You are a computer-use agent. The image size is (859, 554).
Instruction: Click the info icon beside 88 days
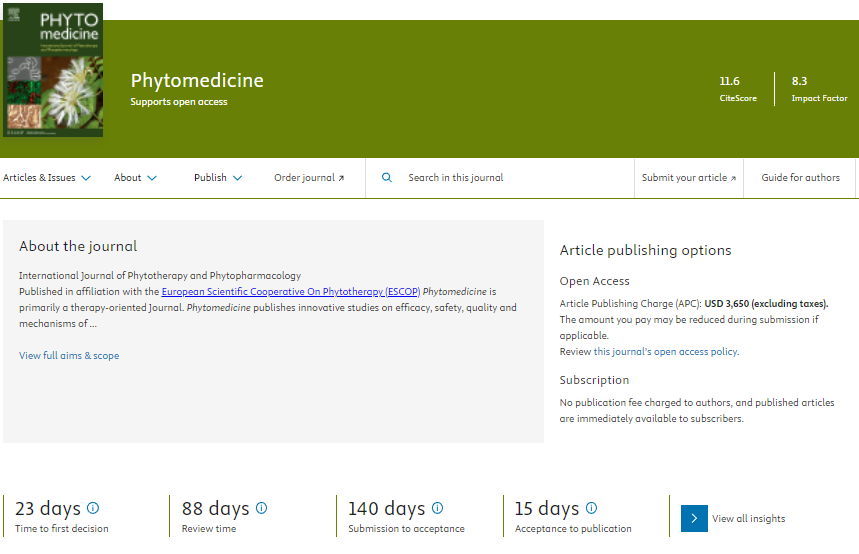tap(262, 508)
